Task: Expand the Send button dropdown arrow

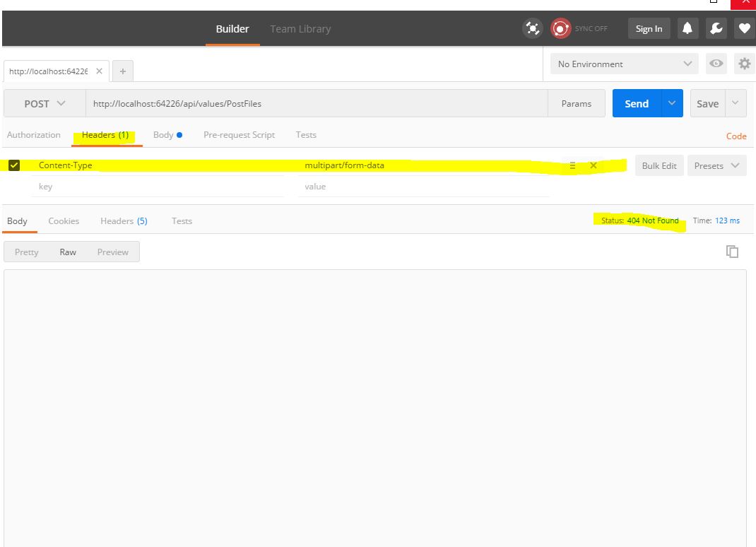Action: pyautogui.click(x=671, y=103)
